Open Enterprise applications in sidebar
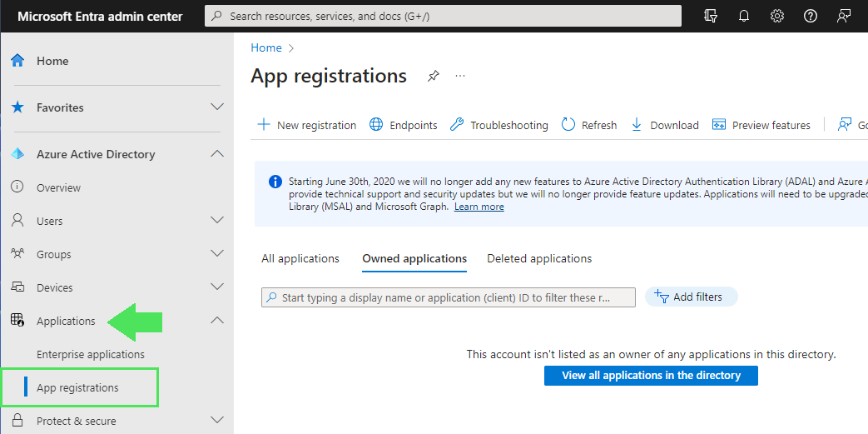The height and width of the screenshot is (434, 868). tap(90, 354)
